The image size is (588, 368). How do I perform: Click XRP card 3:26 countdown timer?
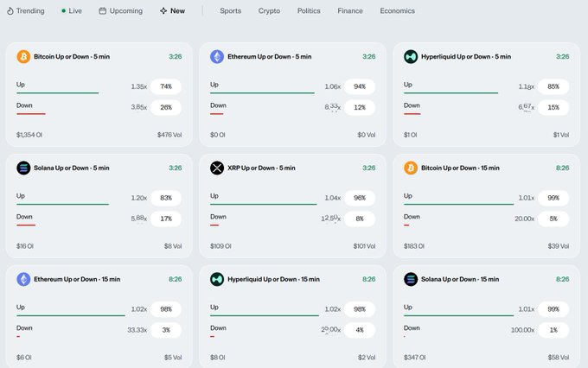coord(368,168)
